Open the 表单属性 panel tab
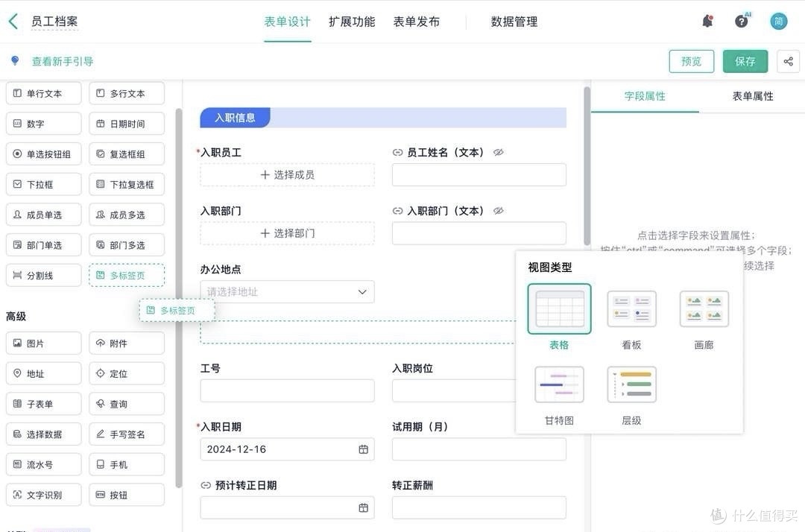 (753, 96)
